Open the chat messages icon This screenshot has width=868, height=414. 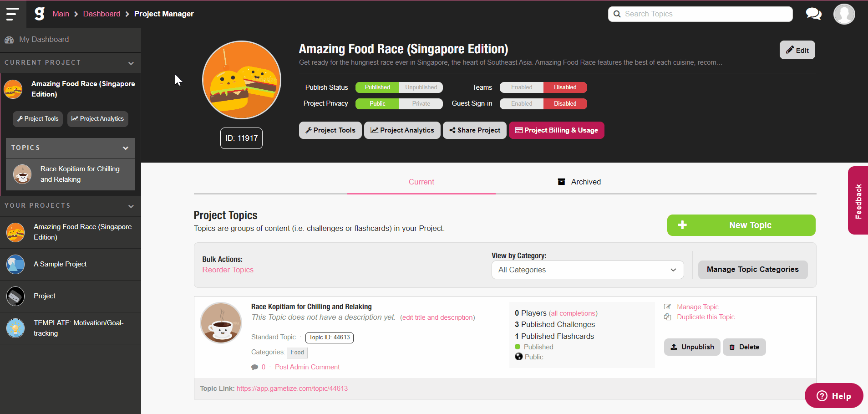[813, 14]
